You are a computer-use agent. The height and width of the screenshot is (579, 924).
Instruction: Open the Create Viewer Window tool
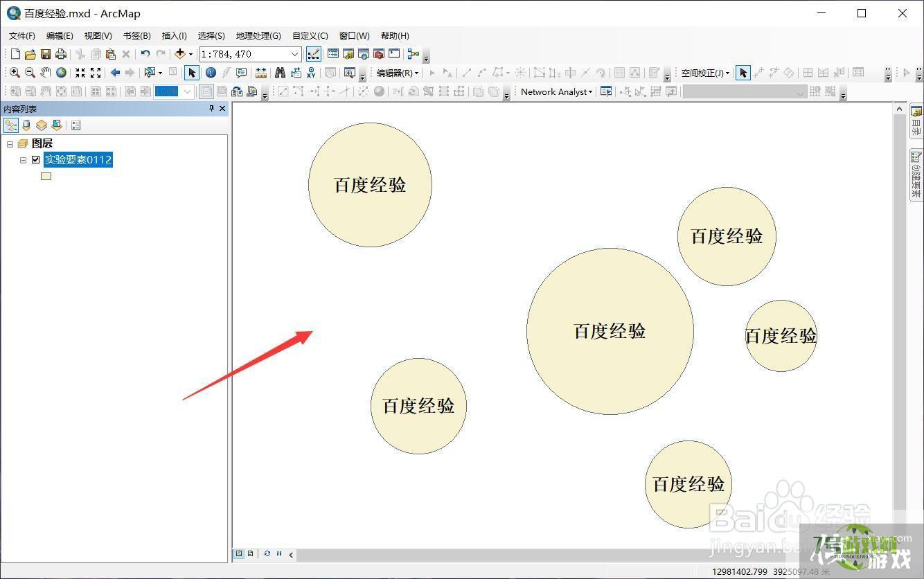click(349, 73)
